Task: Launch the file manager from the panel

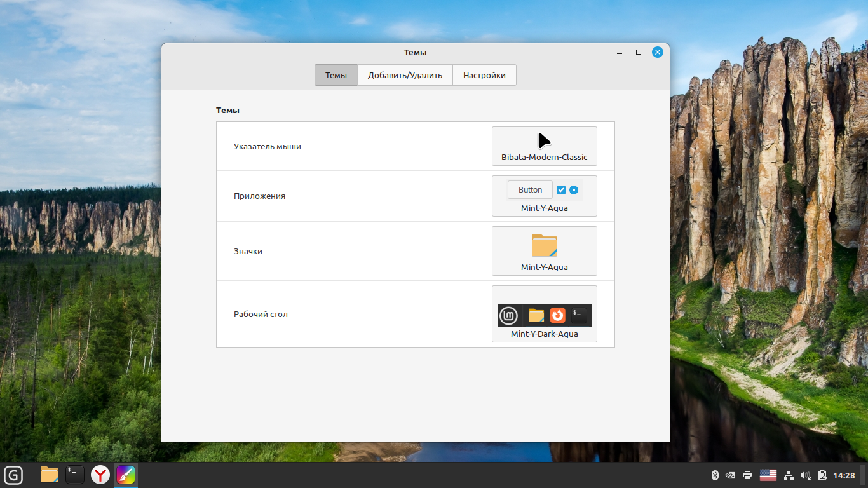Action: [50, 475]
